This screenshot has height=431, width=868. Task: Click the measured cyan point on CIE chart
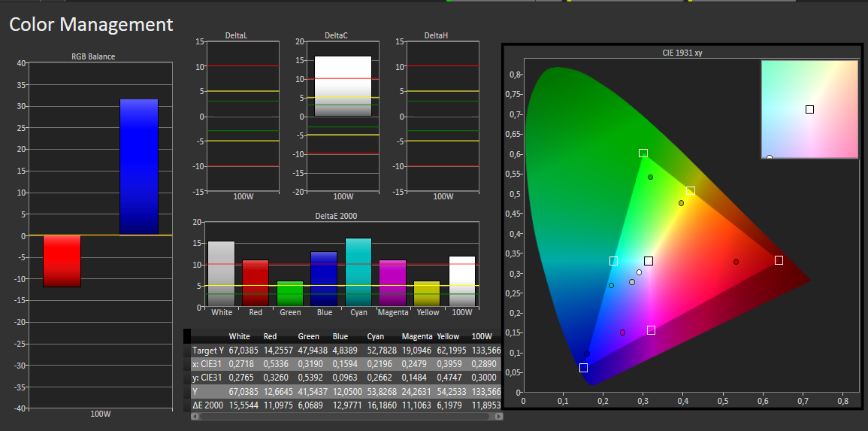611,286
